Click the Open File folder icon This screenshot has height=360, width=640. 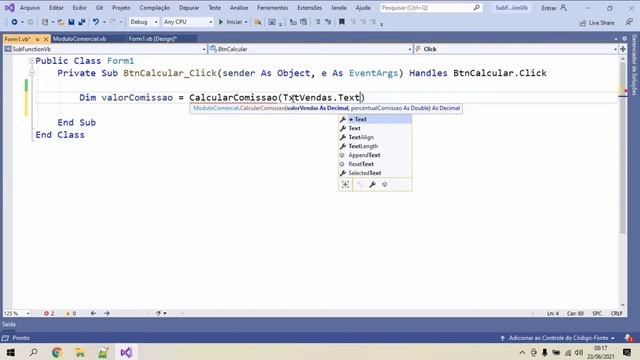[x=60, y=22]
